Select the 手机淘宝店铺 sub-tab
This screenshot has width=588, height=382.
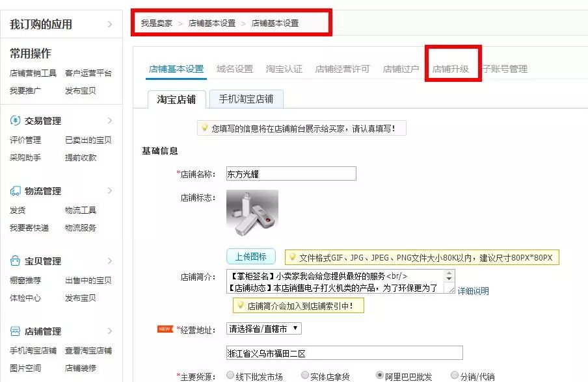[x=246, y=99]
